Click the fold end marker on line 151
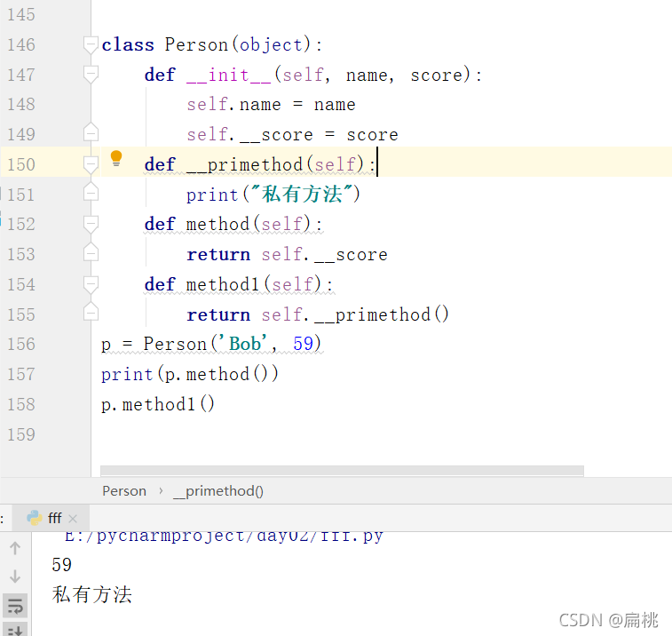The width and height of the screenshot is (672, 636). click(91, 192)
